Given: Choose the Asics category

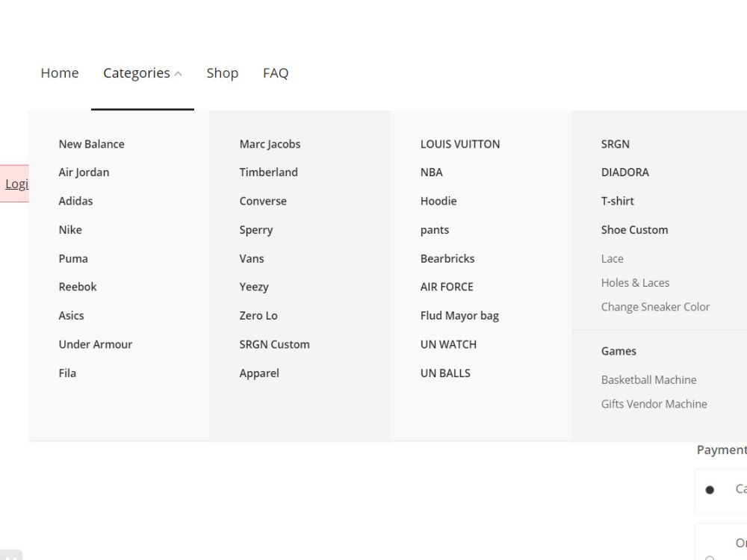Looking at the screenshot, I should pos(72,315).
